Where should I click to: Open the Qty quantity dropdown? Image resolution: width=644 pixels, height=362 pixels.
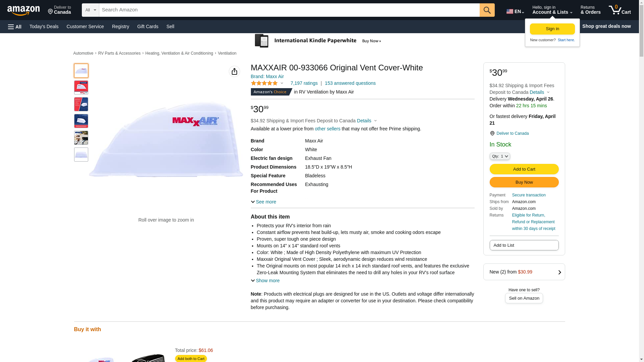pos(500,156)
